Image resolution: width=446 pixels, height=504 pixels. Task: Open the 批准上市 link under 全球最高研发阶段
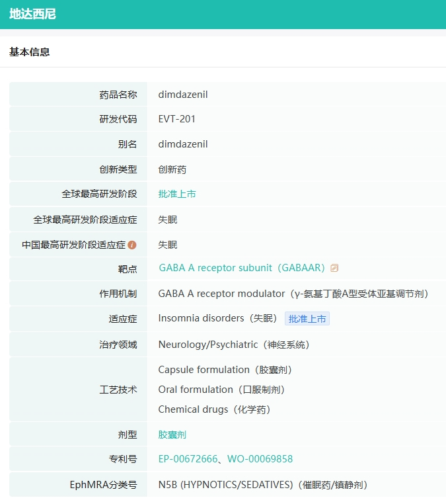177,194
